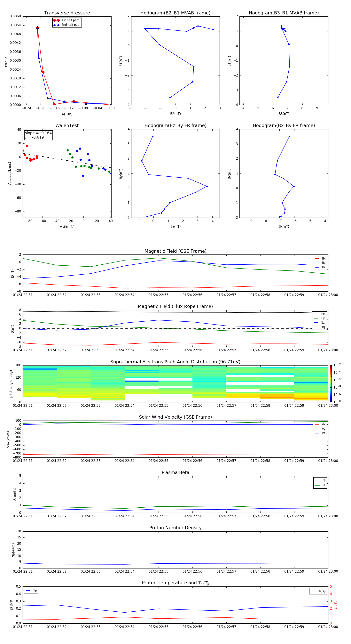This screenshot has width=351, height=644.
Task: Select the "Hodogram(B2_B1 MVAB frame)" title
Action: [175, 13]
